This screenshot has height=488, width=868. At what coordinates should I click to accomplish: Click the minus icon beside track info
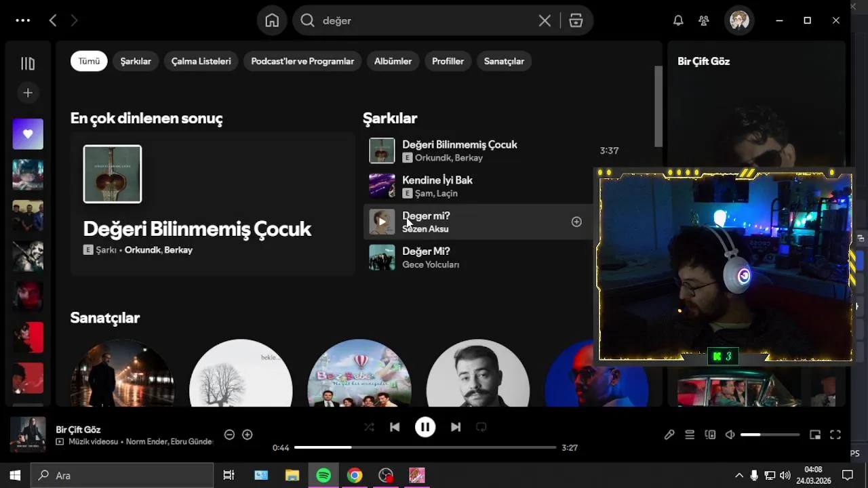(229, 434)
